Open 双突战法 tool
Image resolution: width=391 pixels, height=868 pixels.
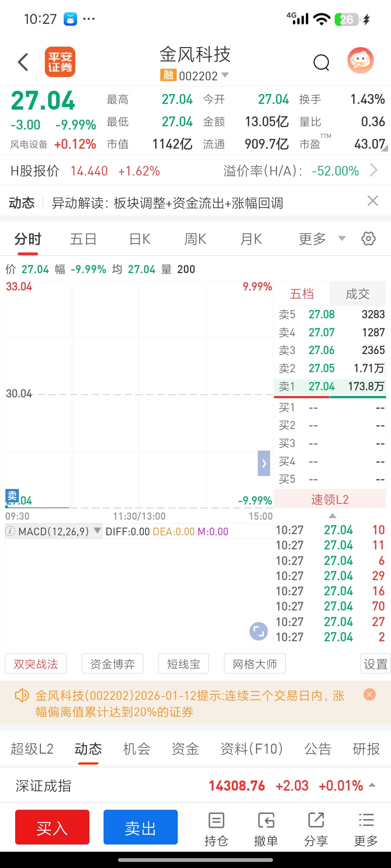pos(36,664)
